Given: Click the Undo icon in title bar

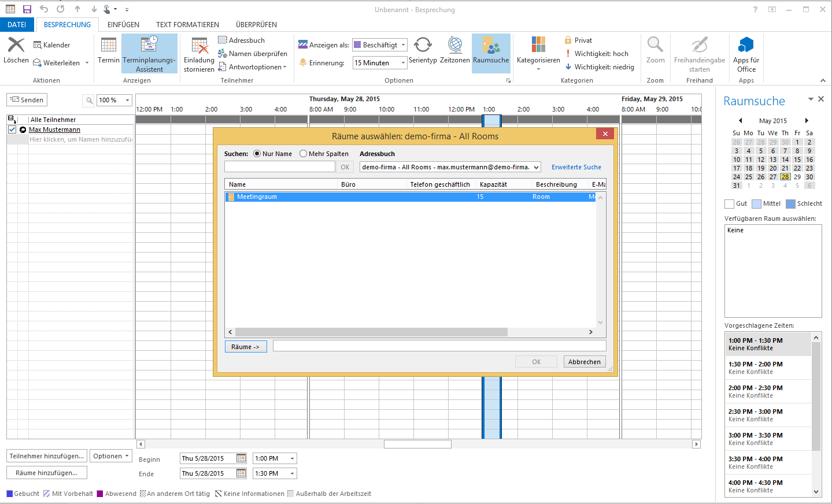Looking at the screenshot, I should pos(44,9).
